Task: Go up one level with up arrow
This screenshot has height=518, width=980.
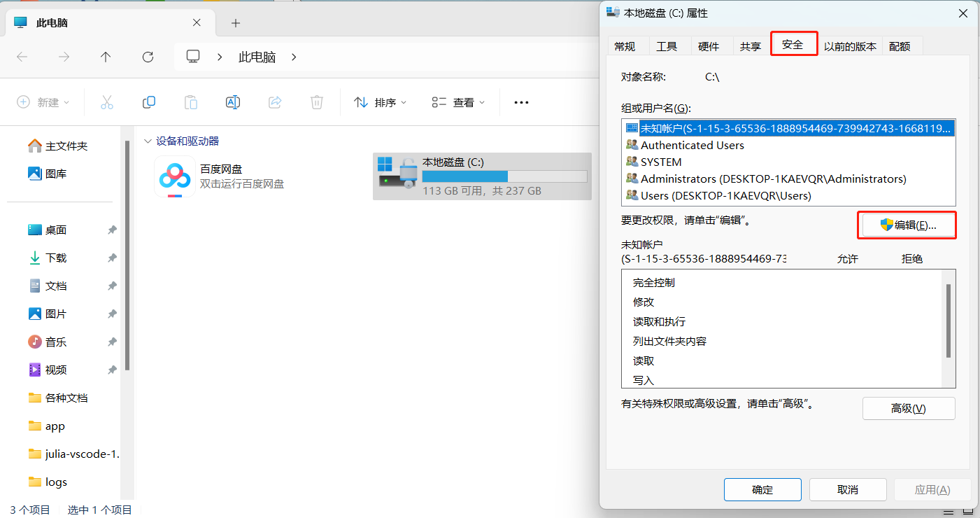Action: [106, 57]
